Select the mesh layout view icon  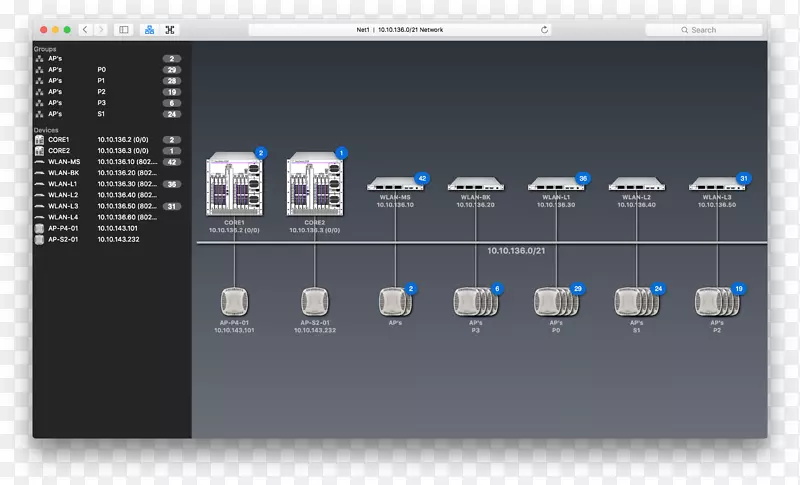170,30
